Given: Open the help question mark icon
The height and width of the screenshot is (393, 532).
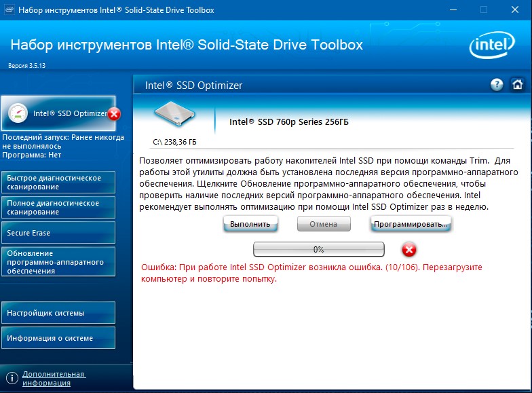Looking at the screenshot, I should pyautogui.click(x=497, y=84).
